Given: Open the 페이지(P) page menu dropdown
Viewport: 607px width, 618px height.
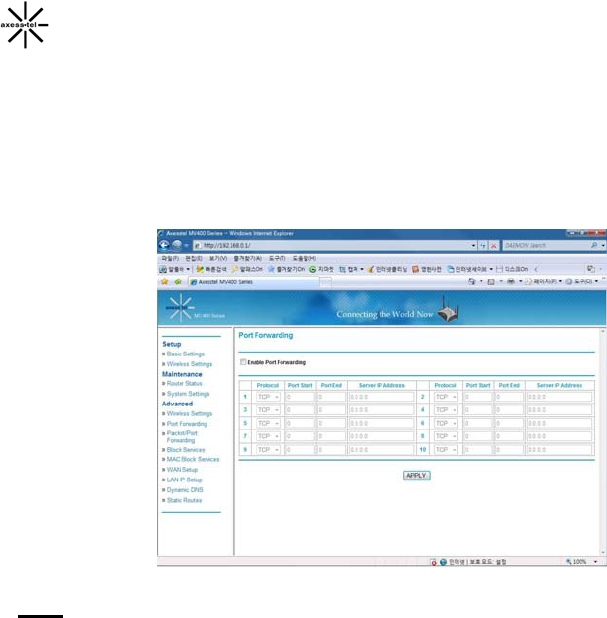Looking at the screenshot, I should (546, 281).
